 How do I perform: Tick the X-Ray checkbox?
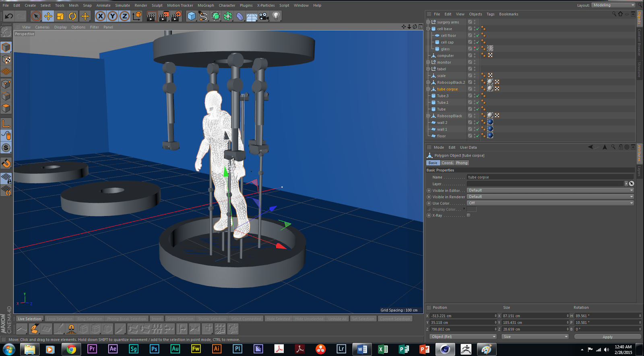(469, 216)
